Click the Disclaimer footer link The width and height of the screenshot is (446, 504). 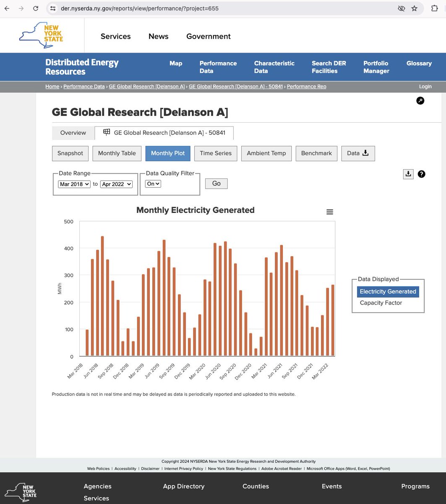150,469
